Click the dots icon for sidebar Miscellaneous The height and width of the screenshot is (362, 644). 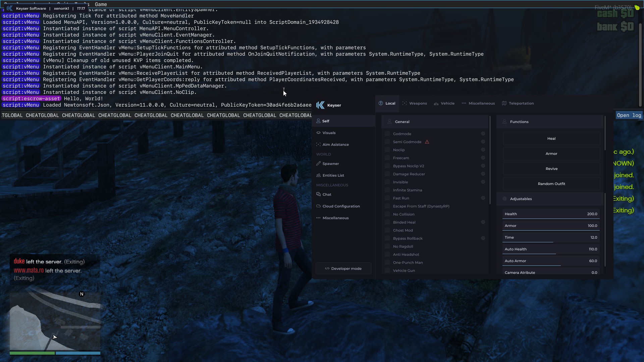pyautogui.click(x=318, y=218)
